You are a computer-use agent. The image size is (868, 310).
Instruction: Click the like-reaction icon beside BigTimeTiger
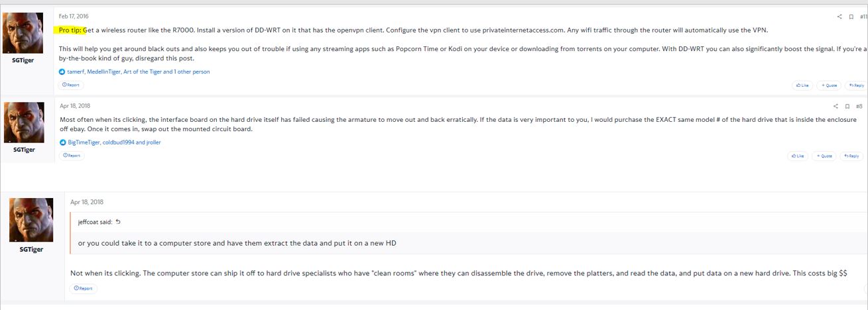pos(63,142)
